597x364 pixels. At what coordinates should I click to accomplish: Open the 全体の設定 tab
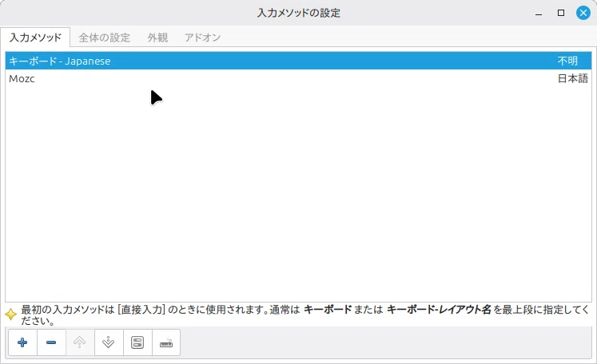(105, 38)
